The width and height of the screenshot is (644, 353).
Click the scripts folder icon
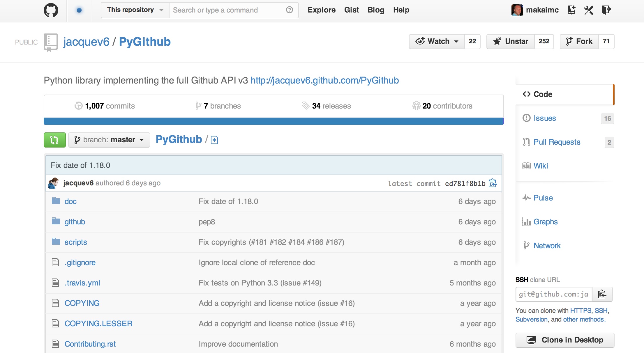point(56,242)
